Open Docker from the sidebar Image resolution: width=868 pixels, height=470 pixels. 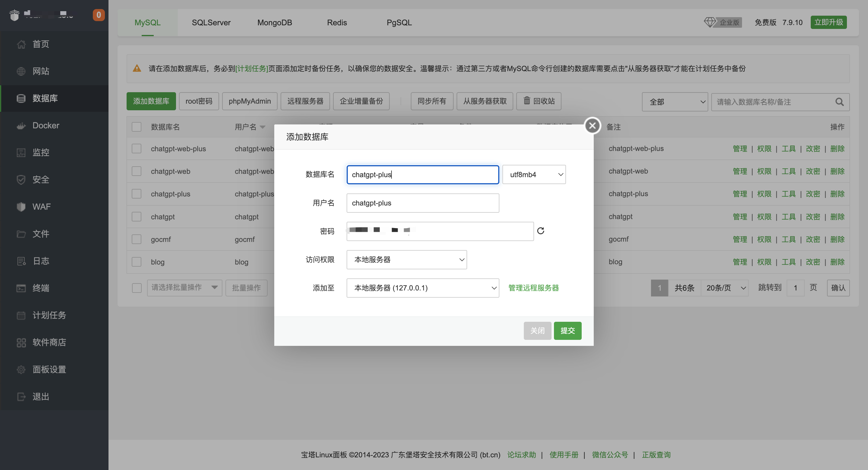pos(46,125)
